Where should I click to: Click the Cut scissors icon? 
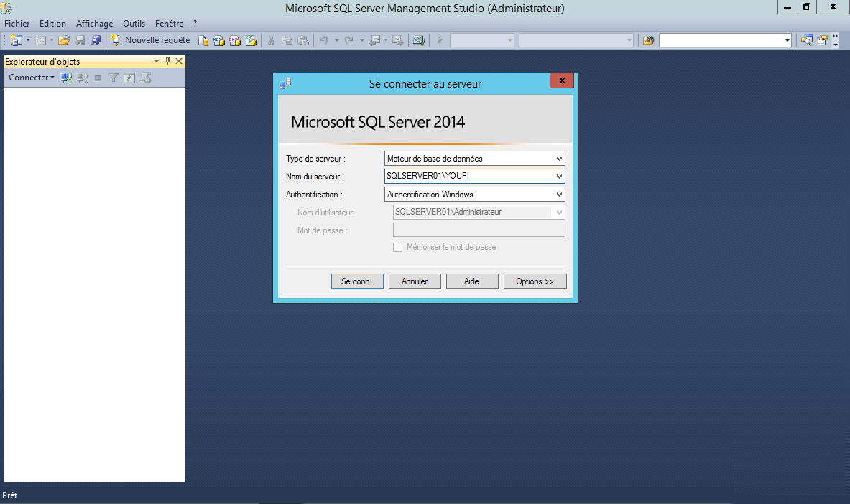pyautogui.click(x=271, y=40)
